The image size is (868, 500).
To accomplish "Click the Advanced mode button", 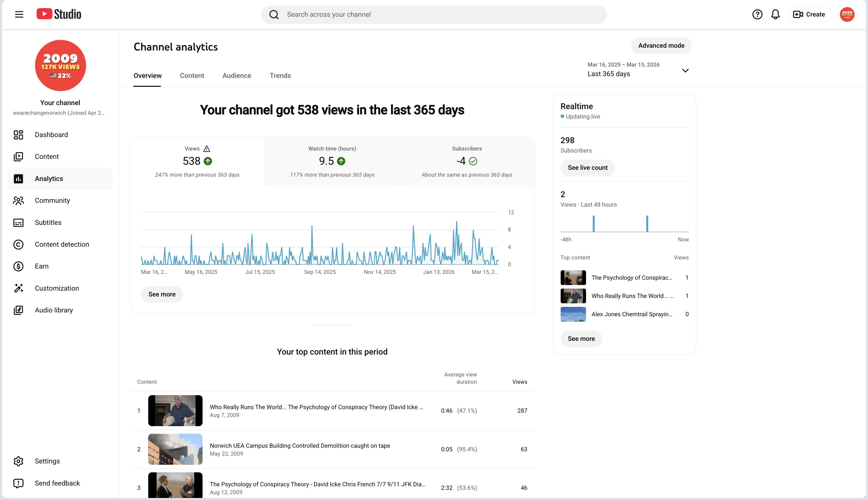I will 661,46.
